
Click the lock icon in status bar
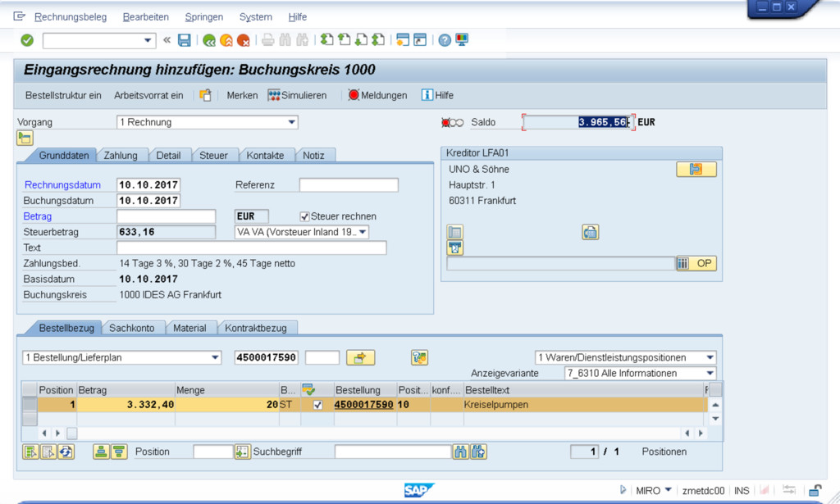point(815,490)
